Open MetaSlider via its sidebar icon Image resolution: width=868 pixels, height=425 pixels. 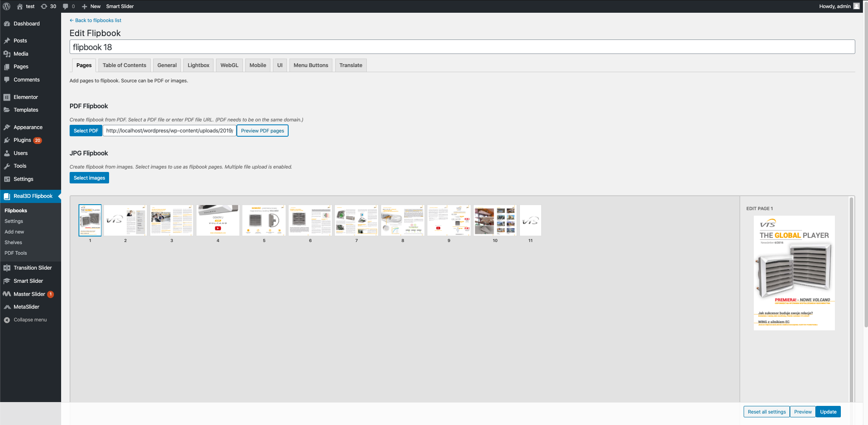coord(6,307)
